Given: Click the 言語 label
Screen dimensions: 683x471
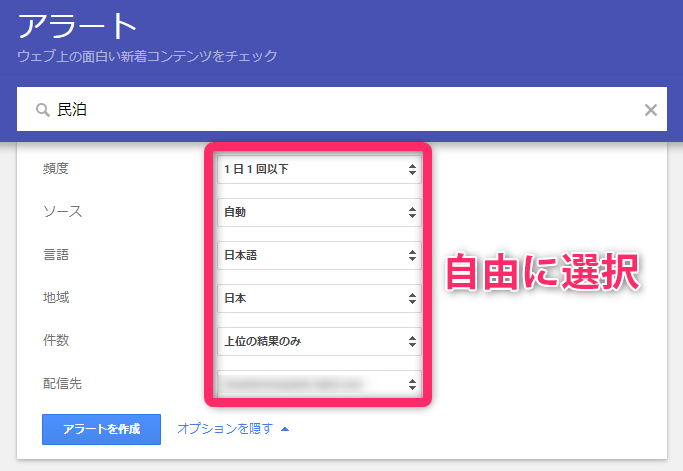Looking at the screenshot, I should point(56,254).
